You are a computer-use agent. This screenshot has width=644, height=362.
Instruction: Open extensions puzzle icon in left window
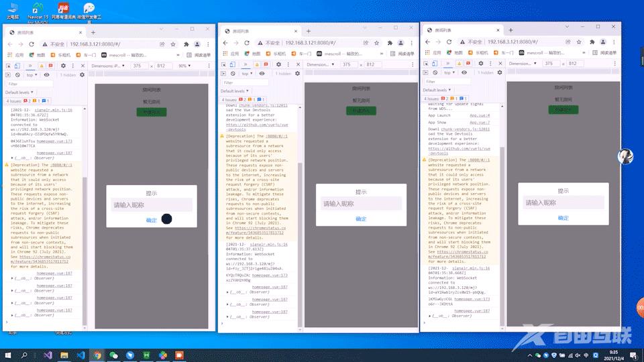[186, 44]
